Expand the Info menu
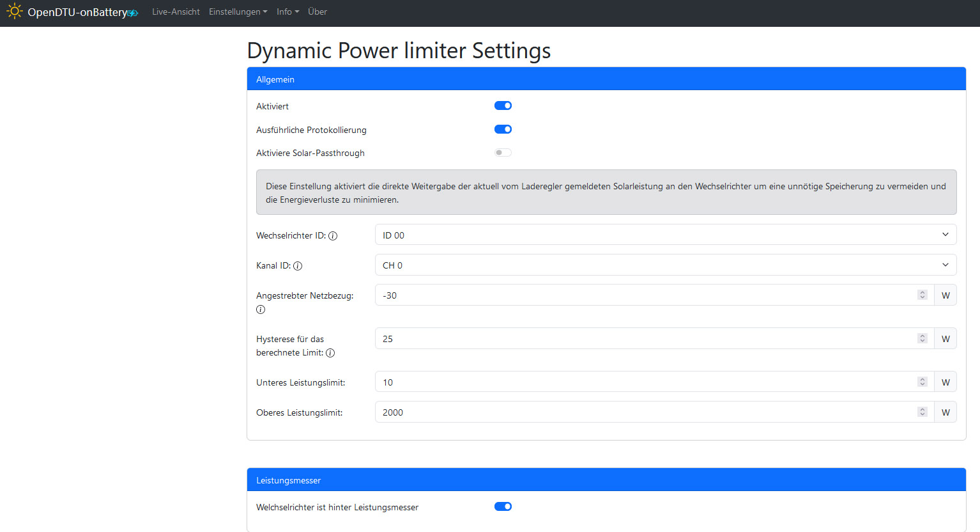This screenshot has width=980, height=532. [x=287, y=12]
